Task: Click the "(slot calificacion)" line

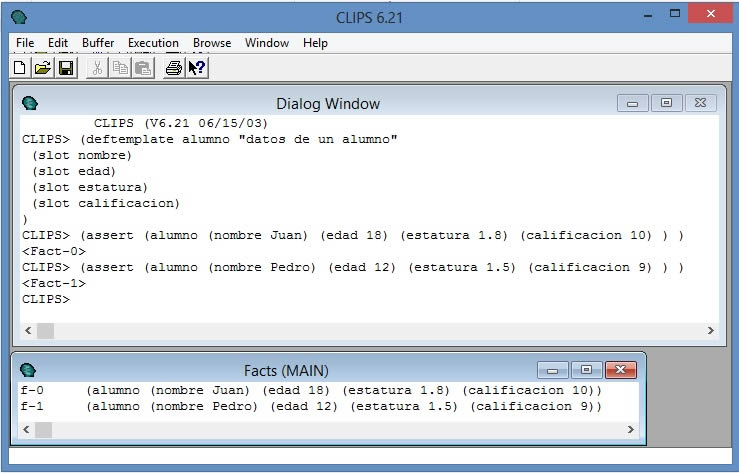Action: coord(106,203)
